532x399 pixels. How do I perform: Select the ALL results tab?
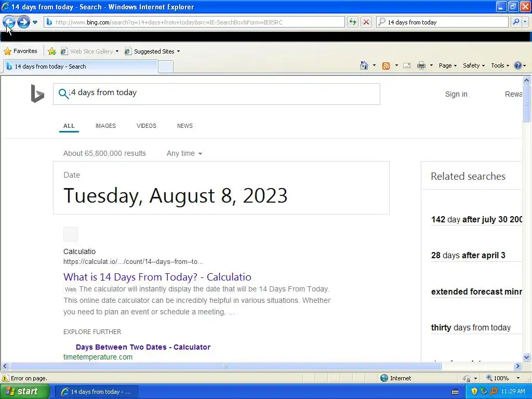(69, 126)
